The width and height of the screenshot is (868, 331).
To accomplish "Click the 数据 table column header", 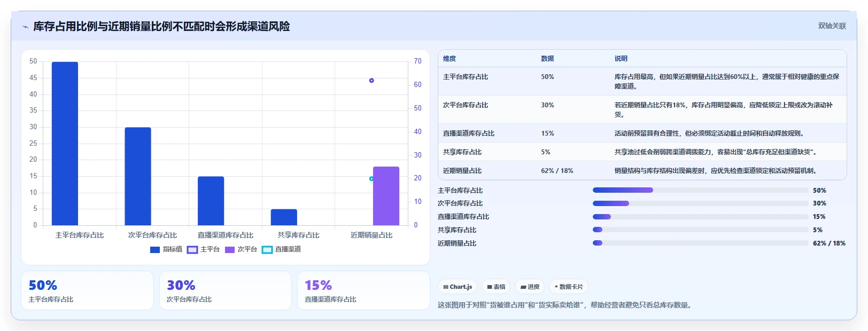I will tap(547, 59).
